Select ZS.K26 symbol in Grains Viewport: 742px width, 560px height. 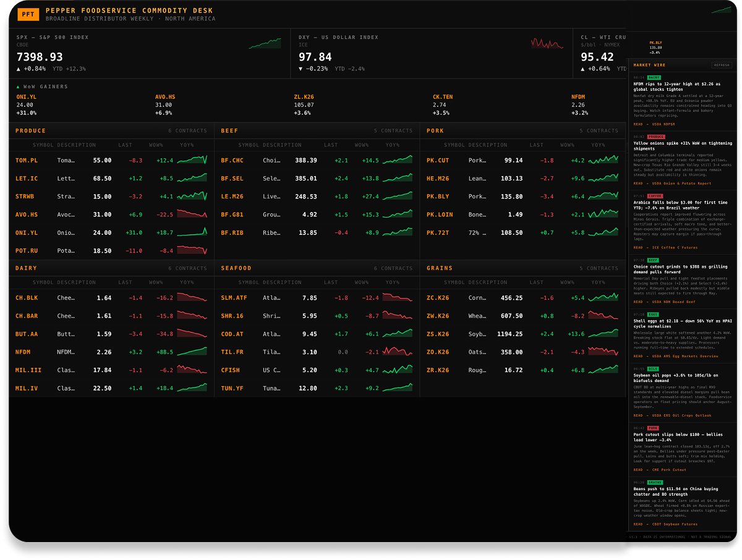[438, 334]
